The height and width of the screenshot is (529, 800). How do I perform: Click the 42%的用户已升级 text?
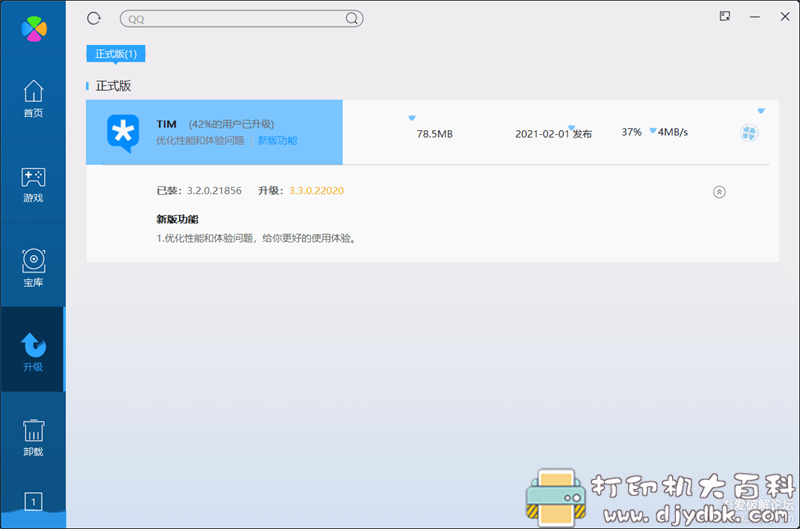tap(231, 124)
